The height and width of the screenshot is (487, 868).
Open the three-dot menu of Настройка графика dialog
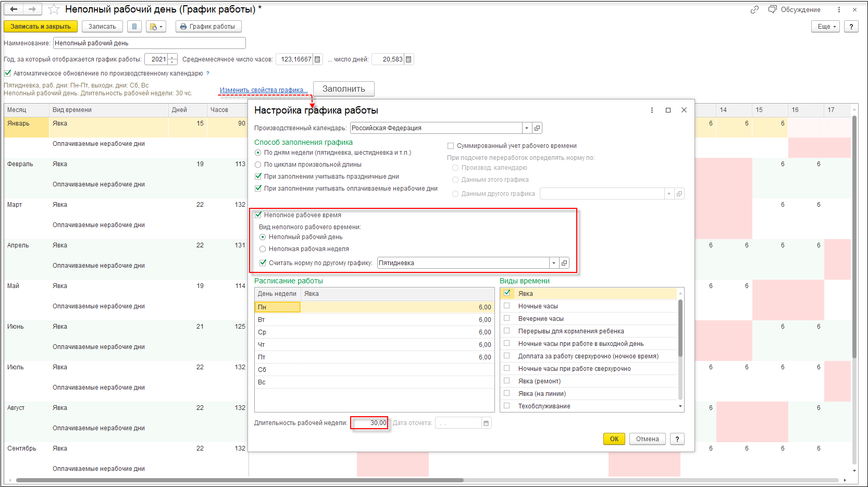click(x=652, y=110)
